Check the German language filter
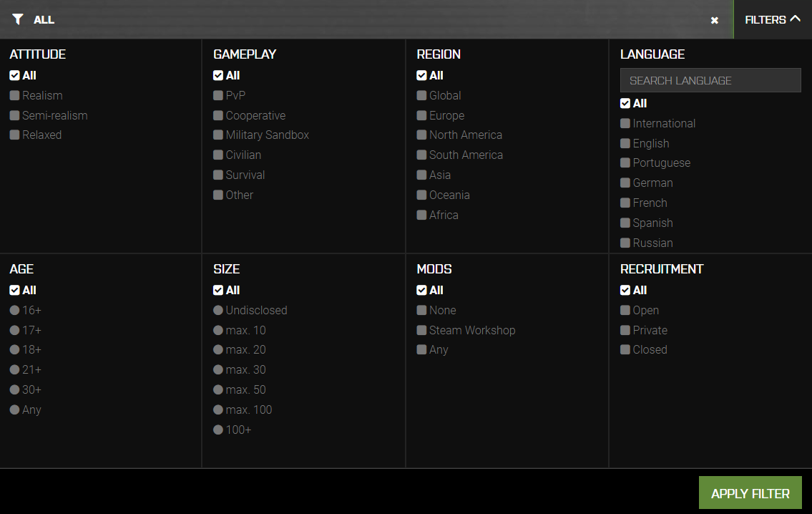The image size is (812, 514). (625, 183)
